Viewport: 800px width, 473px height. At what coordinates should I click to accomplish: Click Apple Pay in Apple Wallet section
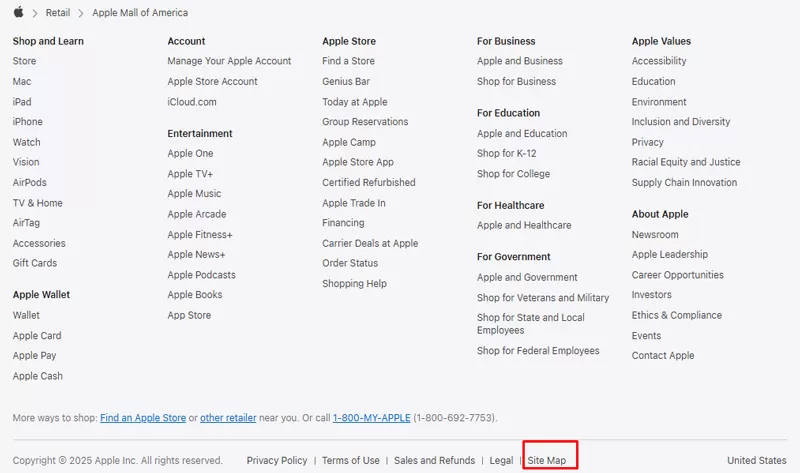[34, 356]
